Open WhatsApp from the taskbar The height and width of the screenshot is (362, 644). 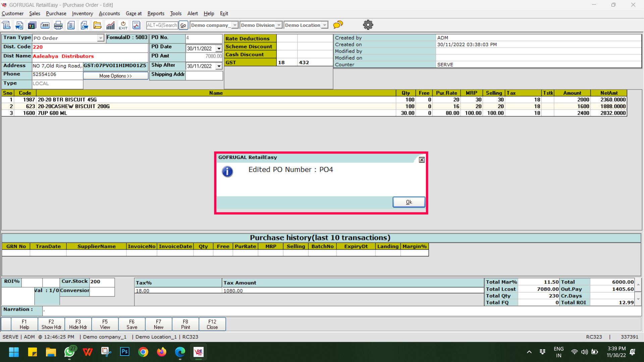pos(69,352)
